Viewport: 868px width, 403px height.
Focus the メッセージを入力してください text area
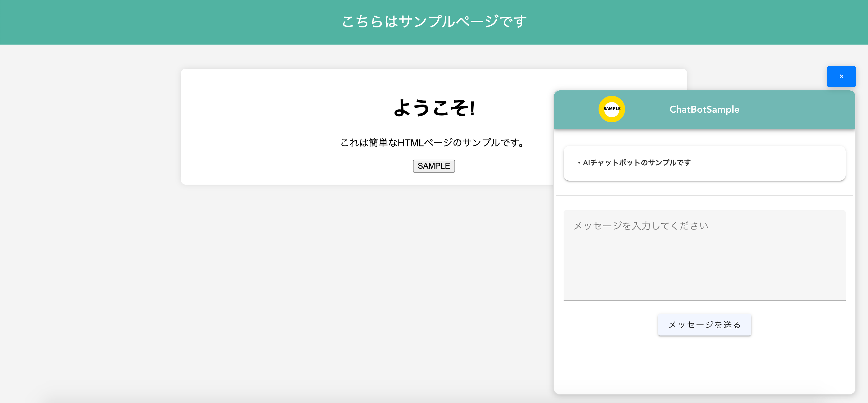704,255
